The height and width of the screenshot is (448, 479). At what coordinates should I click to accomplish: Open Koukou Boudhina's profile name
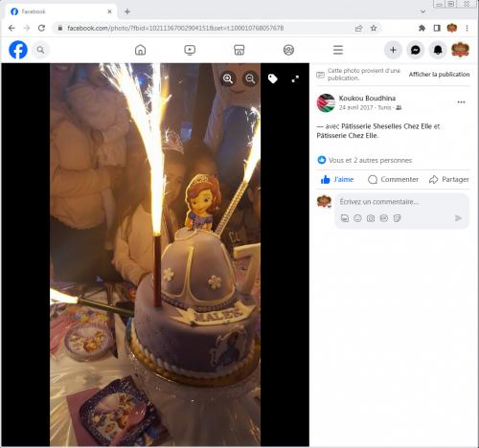[x=367, y=98]
